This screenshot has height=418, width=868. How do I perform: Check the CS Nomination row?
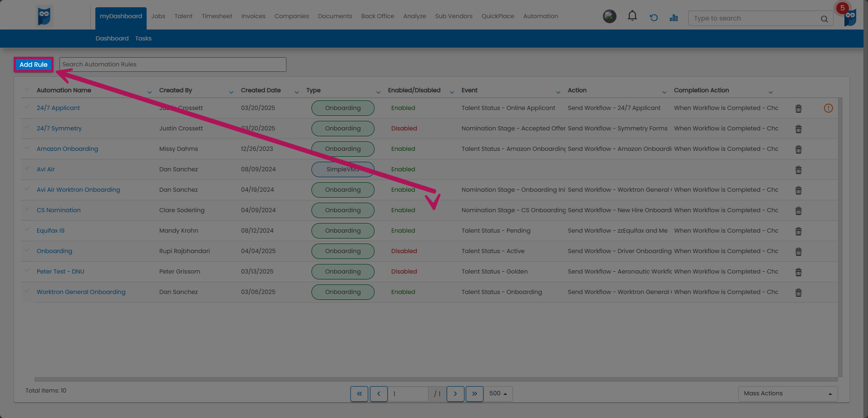point(27,209)
